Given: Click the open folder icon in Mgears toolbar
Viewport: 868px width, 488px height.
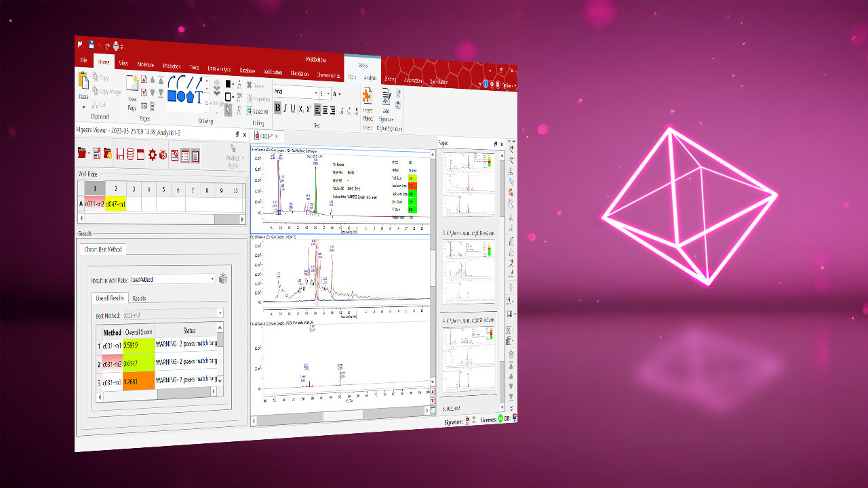Looking at the screenshot, I should click(82, 154).
